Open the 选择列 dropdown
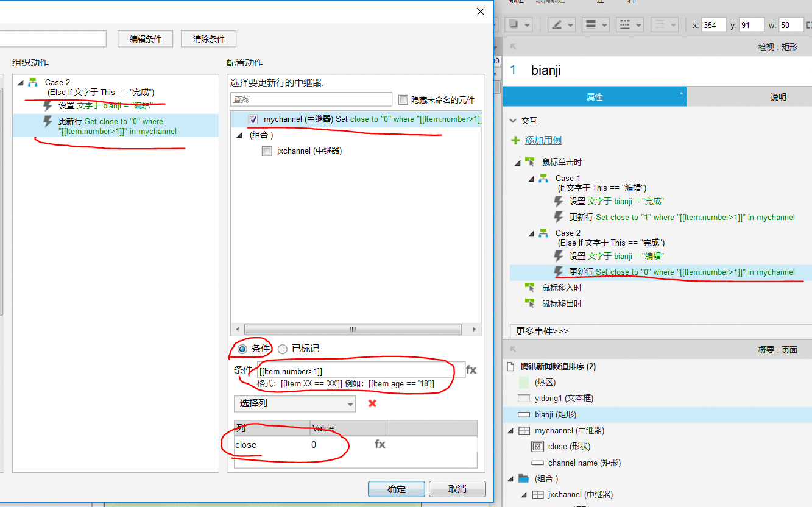The image size is (812, 507). 295,403
